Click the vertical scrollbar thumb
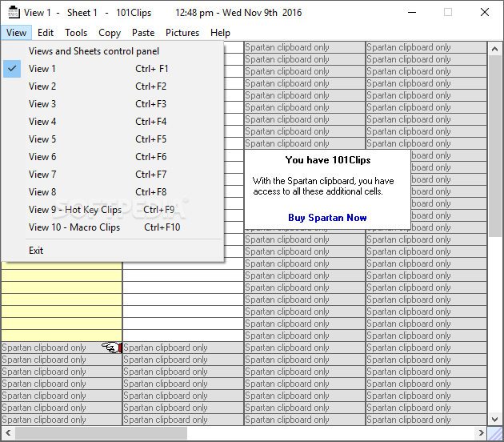The width and height of the screenshot is (504, 442). tap(494, 147)
